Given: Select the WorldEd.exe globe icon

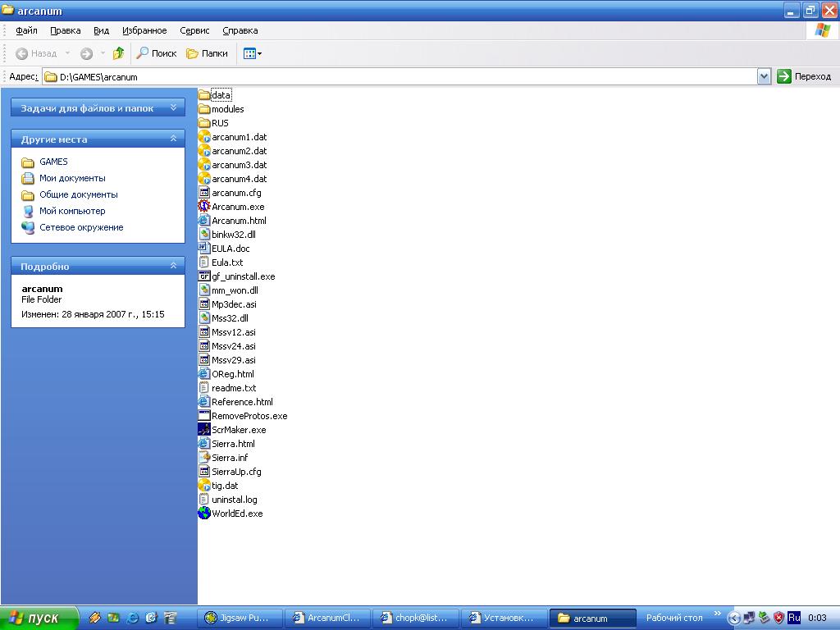Looking at the screenshot, I should pos(204,514).
